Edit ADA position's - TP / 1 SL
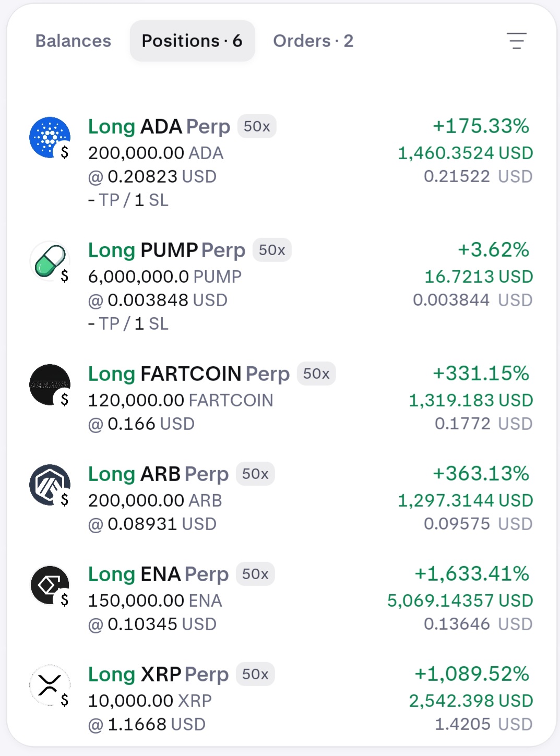560x756 pixels. pyautogui.click(x=128, y=200)
